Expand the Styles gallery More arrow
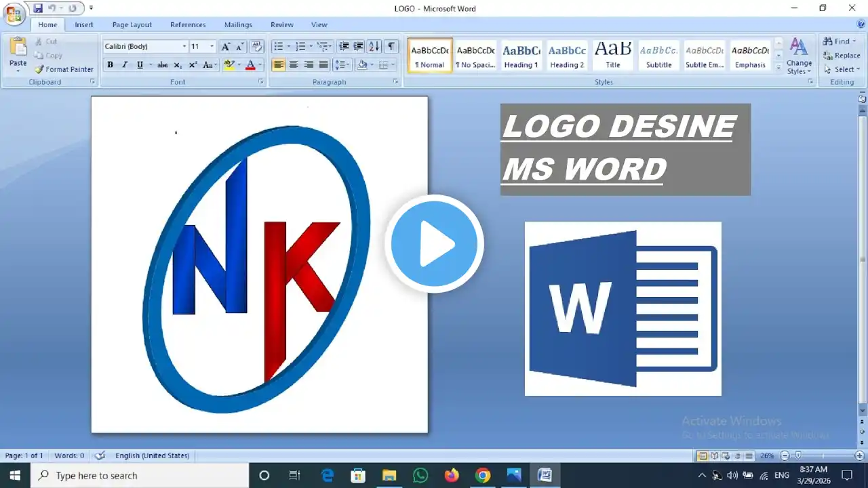 tap(778, 67)
